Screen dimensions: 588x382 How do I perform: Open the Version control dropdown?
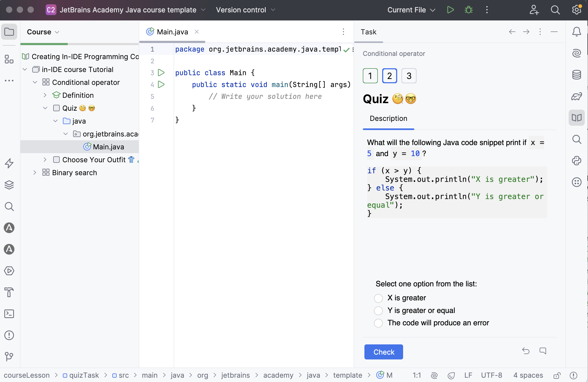(246, 10)
